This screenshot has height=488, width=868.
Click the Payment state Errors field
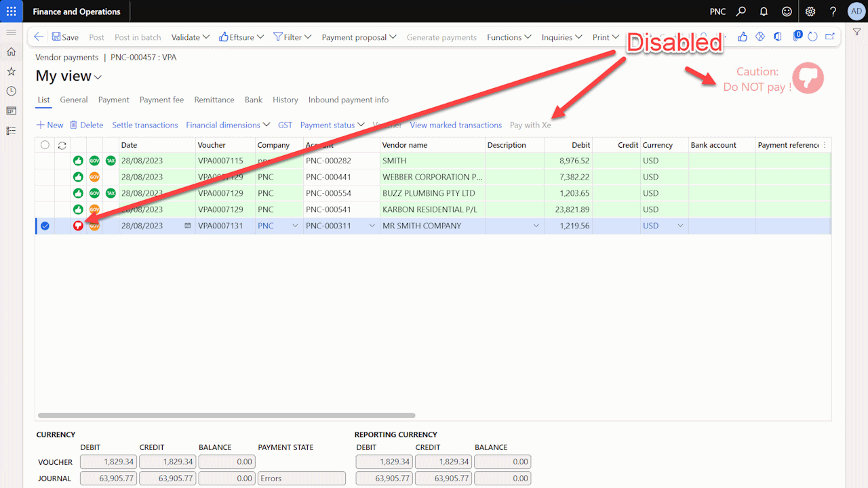click(x=302, y=479)
